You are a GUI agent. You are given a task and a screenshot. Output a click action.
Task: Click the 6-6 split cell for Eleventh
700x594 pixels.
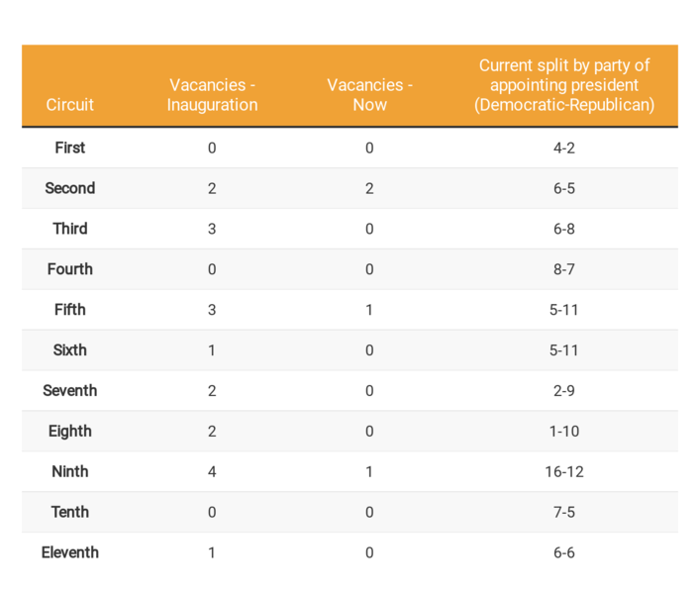pos(564,553)
